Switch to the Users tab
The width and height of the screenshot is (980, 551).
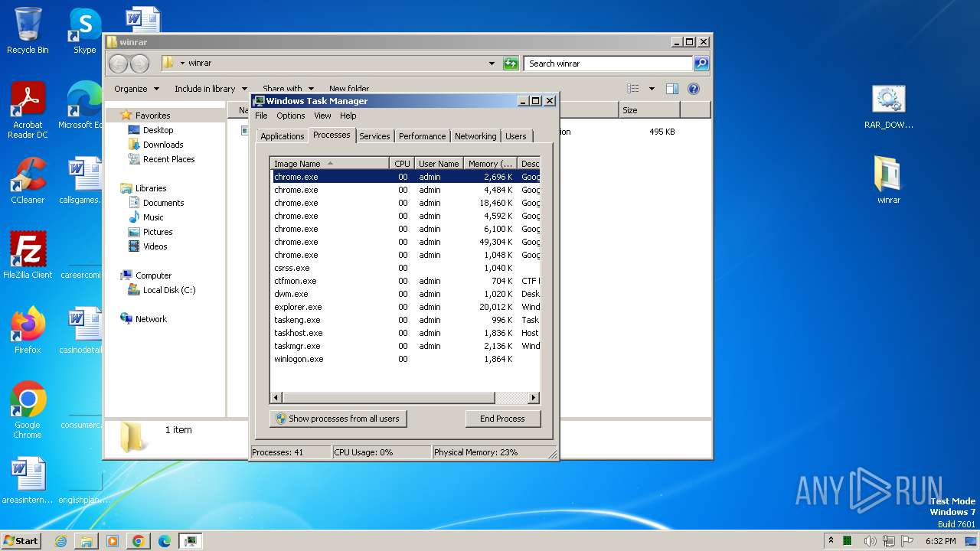(516, 136)
